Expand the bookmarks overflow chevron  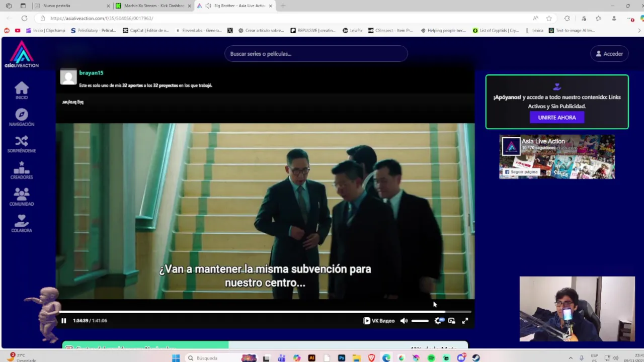[x=639, y=30]
